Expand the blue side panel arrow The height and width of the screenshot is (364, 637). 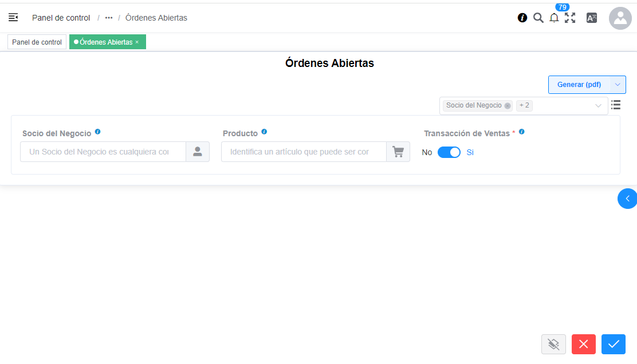point(627,199)
